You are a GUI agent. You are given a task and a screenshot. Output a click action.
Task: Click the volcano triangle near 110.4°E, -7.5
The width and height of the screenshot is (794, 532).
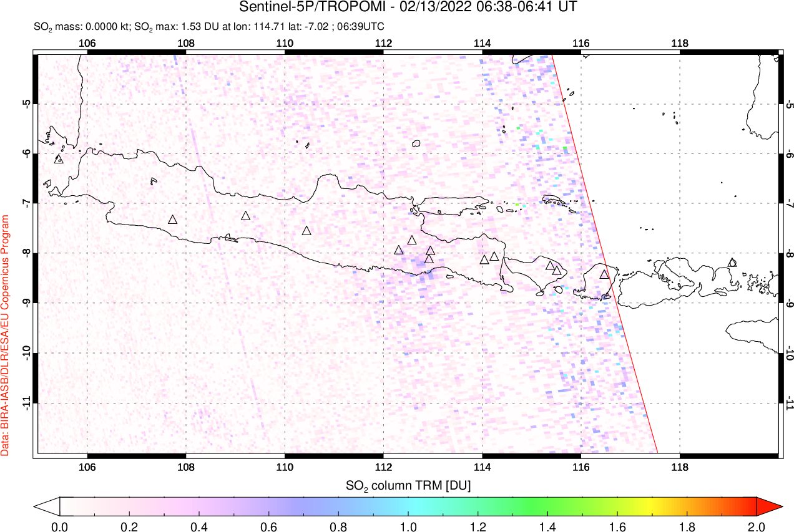click(306, 231)
